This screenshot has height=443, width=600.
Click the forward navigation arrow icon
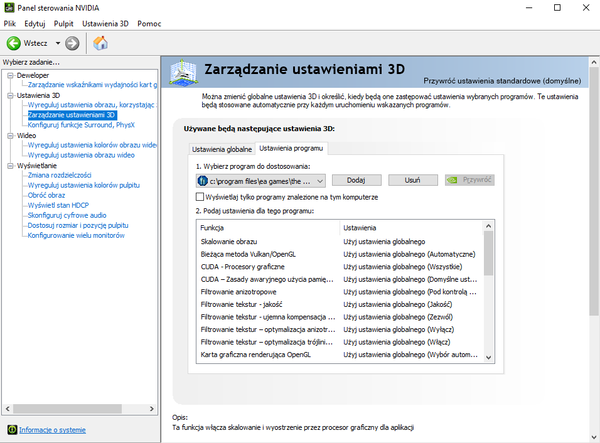click(x=72, y=43)
